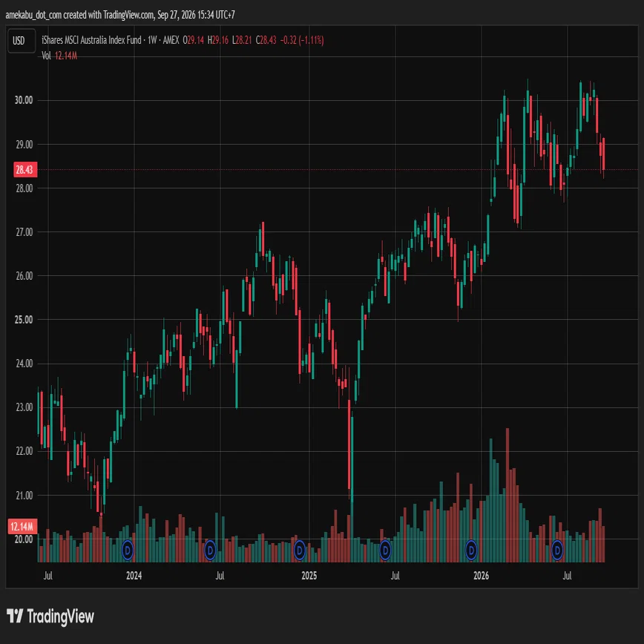This screenshot has width=644, height=644.
Task: Click the AMEX exchange label in the header
Action: [x=171, y=40]
